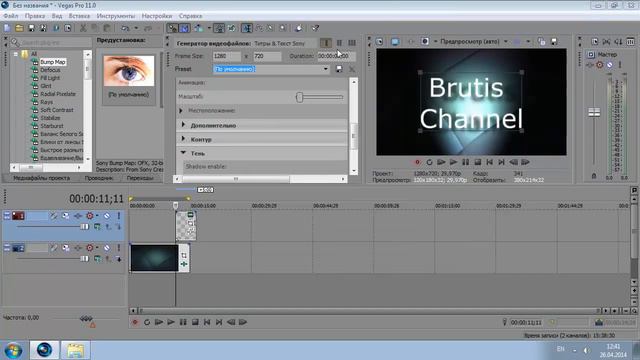Screen dimensions: 640x360
Task: Toggle Mute on video track 2
Action: point(107,247)
